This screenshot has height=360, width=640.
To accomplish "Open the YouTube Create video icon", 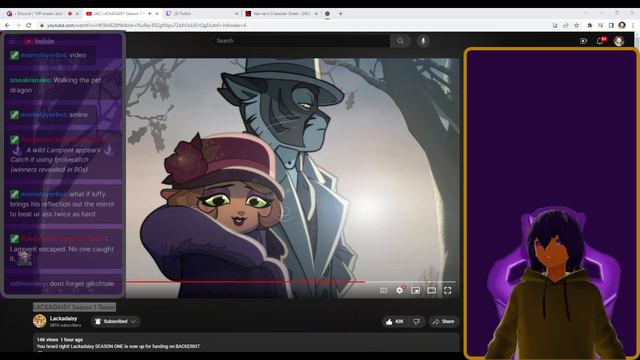I will (x=583, y=41).
